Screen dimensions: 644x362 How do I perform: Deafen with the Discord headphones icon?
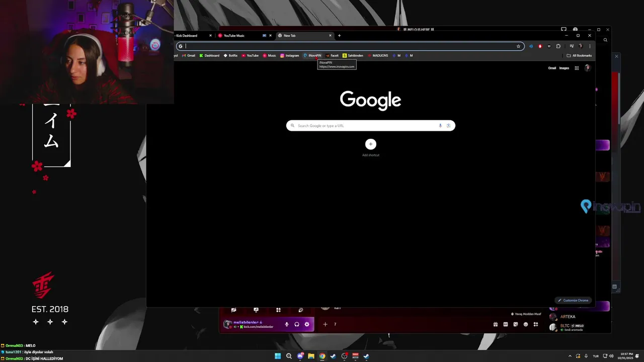pyautogui.click(x=297, y=324)
